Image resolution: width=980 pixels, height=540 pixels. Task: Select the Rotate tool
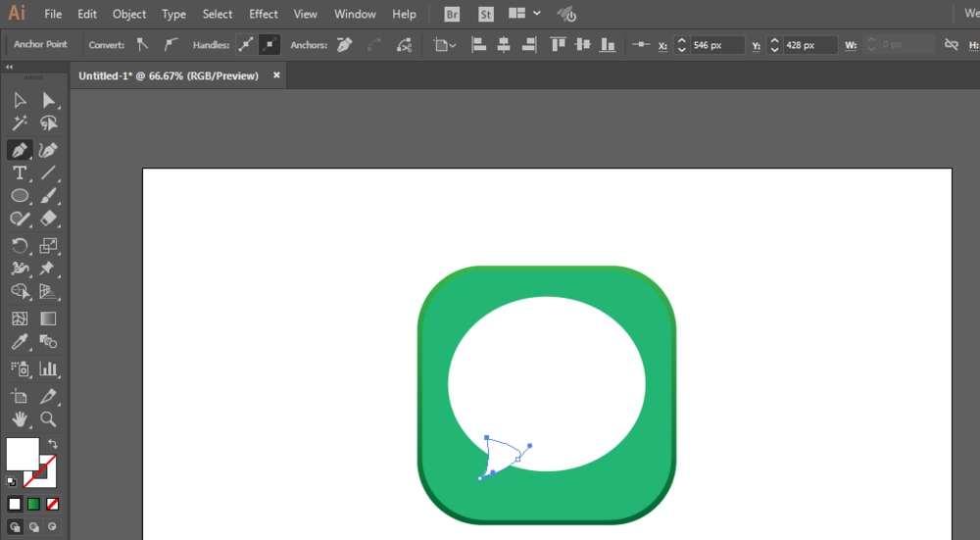(20, 246)
